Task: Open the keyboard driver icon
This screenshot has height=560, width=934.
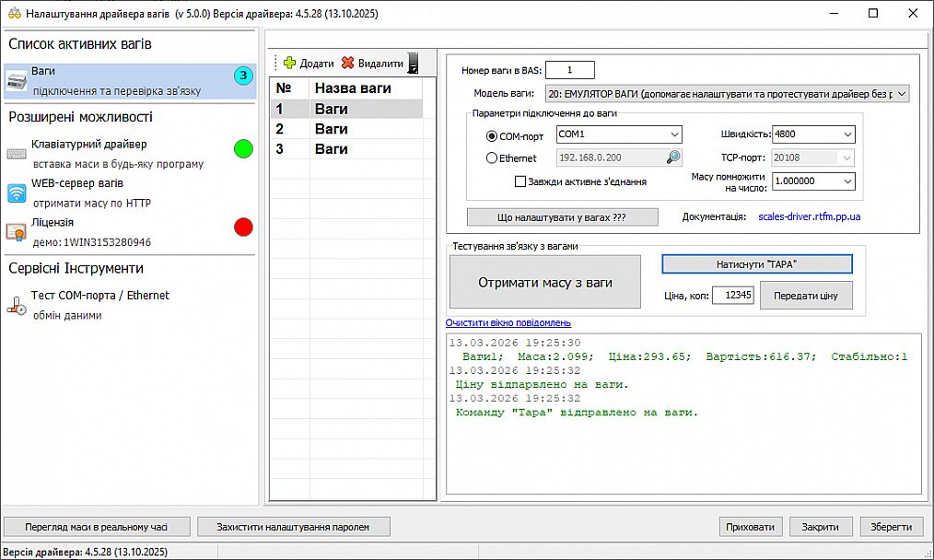Action: click(x=17, y=154)
